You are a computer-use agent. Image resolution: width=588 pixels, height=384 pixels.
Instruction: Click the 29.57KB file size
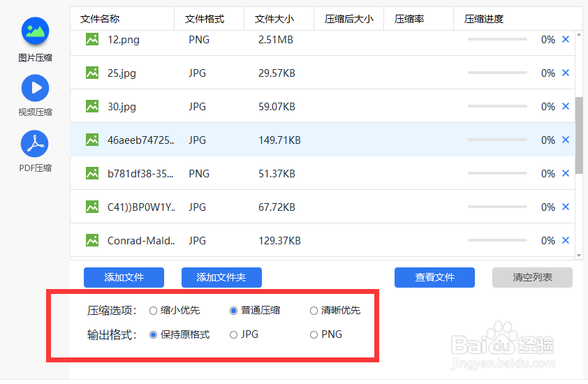click(x=277, y=73)
